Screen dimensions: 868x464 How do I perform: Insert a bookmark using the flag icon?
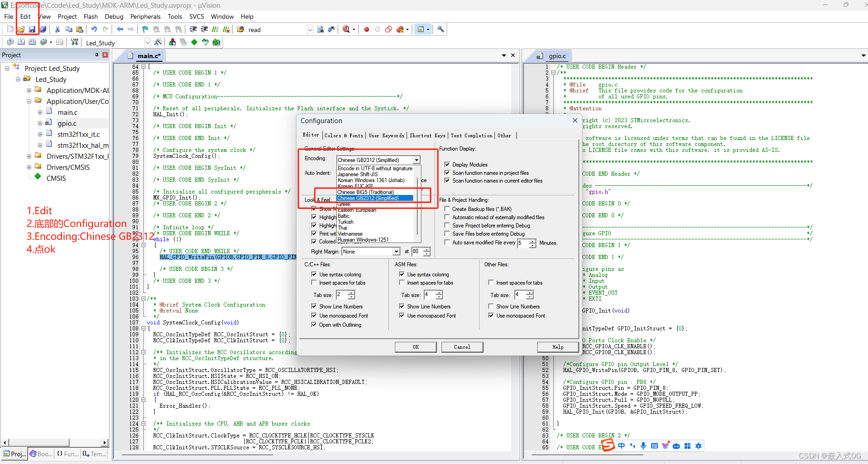point(144,29)
